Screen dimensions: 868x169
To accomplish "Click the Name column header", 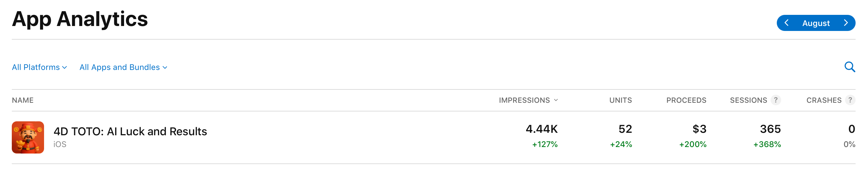I will [x=23, y=100].
